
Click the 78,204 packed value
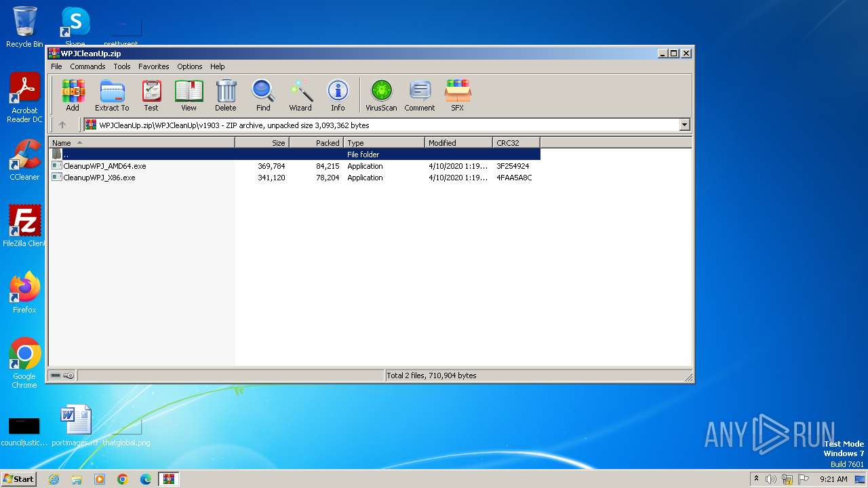tap(328, 178)
